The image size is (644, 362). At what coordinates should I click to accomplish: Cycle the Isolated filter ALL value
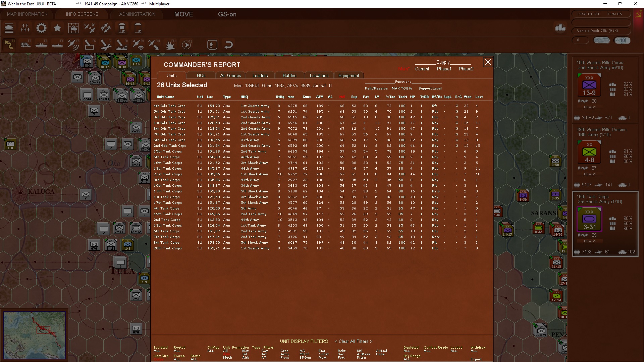[157, 351]
